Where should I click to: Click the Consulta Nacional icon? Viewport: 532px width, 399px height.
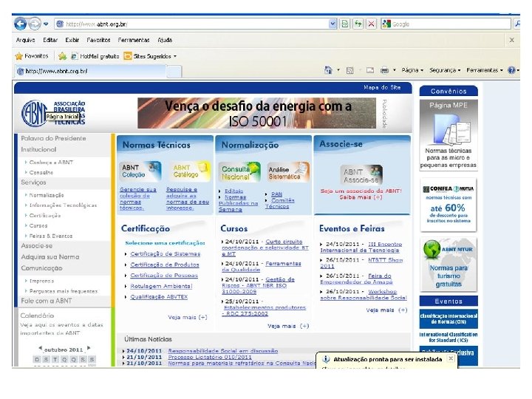click(239, 172)
